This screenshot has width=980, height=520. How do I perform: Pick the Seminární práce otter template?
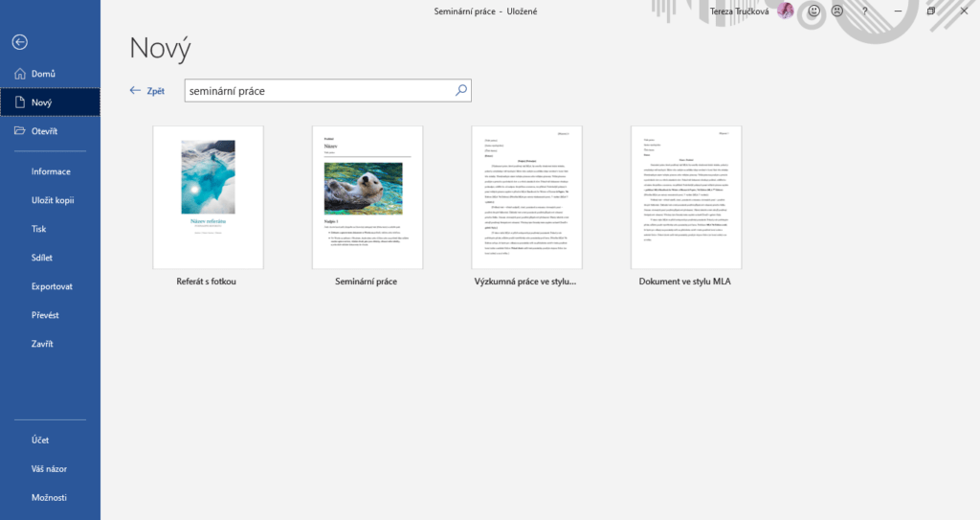pos(367,197)
